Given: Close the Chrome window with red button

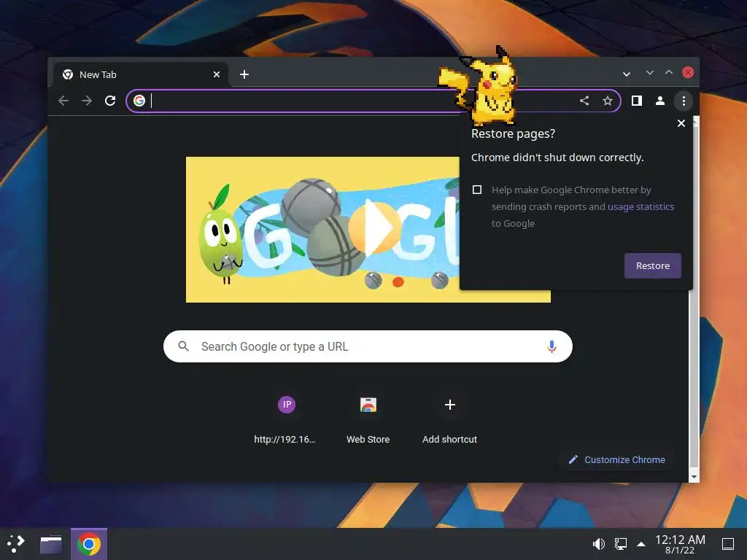Looking at the screenshot, I should pyautogui.click(x=688, y=72).
